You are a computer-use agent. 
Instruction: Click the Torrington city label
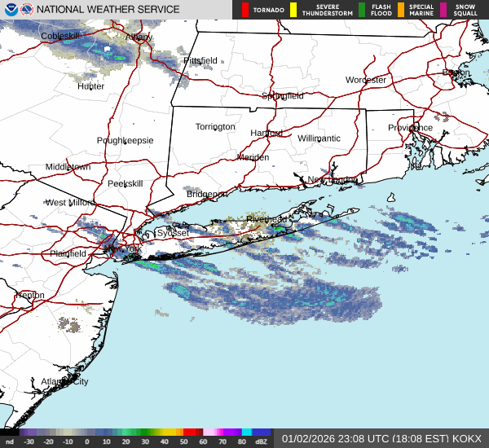coord(215,126)
